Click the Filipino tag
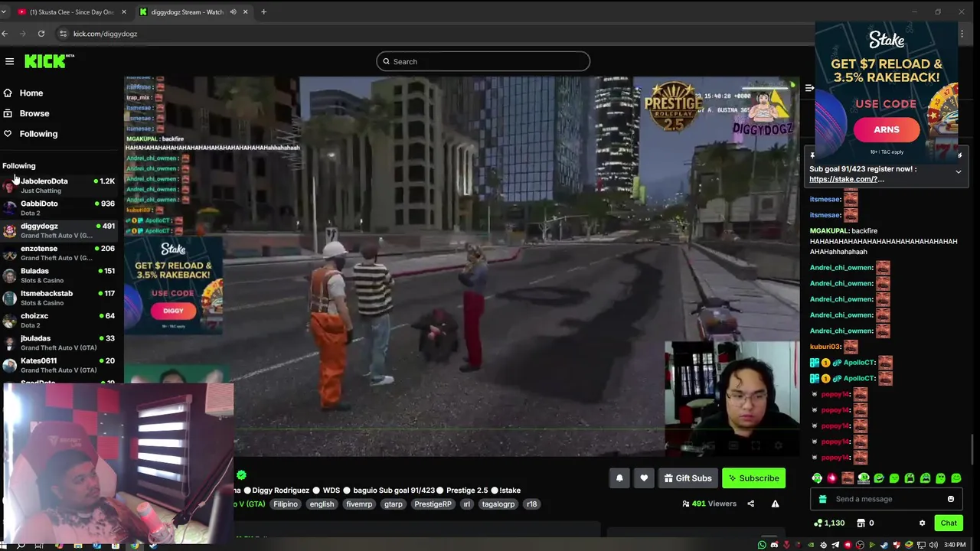This screenshot has height=551, width=980. [x=286, y=504]
